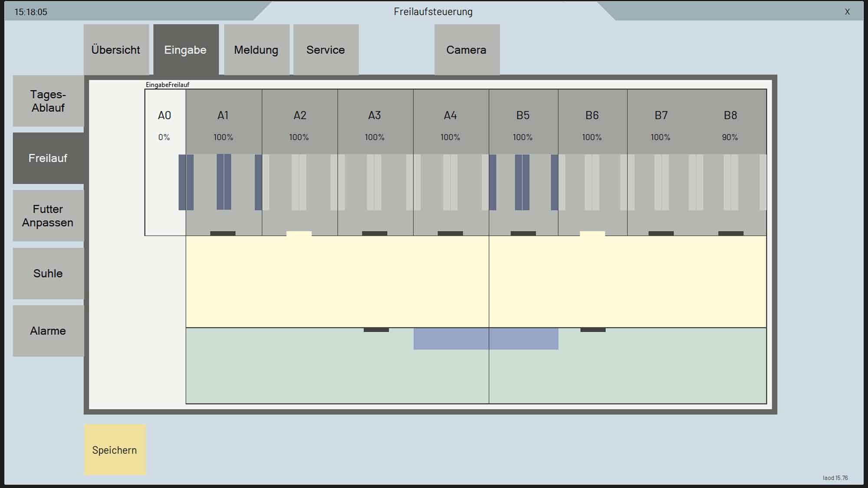Viewport: 868px width, 488px height.
Task: Toggle dark door marker under B8
Action: (x=731, y=233)
